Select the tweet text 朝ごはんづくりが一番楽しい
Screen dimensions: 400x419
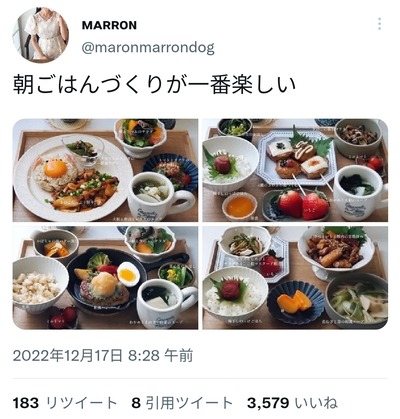(154, 85)
